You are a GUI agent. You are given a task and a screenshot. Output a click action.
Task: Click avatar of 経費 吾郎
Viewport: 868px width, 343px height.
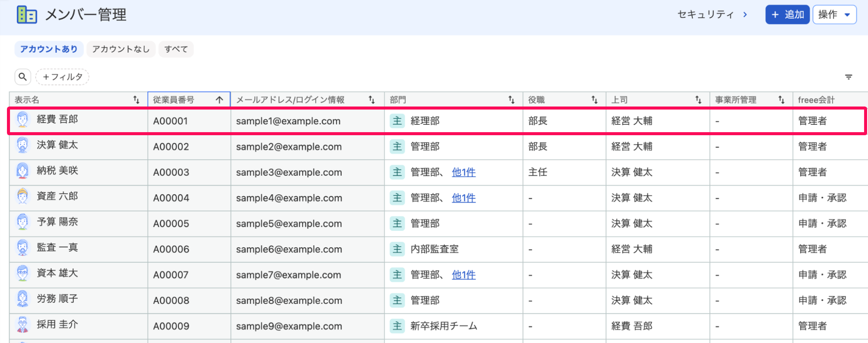coord(23,120)
